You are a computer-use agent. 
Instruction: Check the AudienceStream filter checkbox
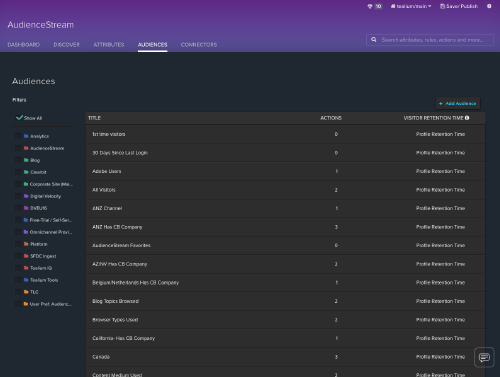[x=18, y=148]
